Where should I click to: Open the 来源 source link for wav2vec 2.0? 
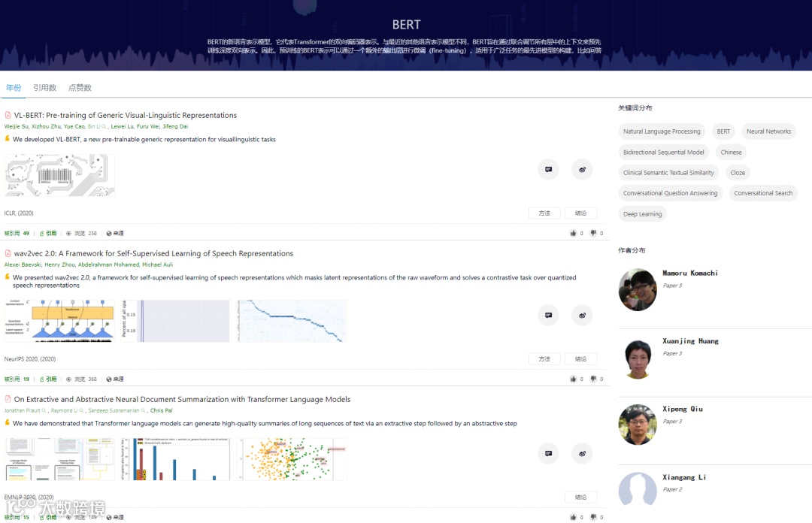(x=115, y=379)
